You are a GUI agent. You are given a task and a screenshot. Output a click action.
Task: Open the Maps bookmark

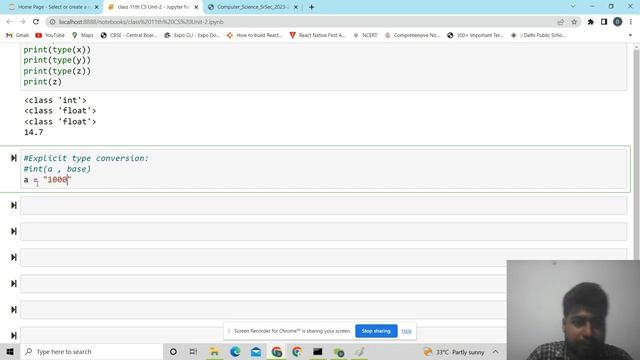82,35
